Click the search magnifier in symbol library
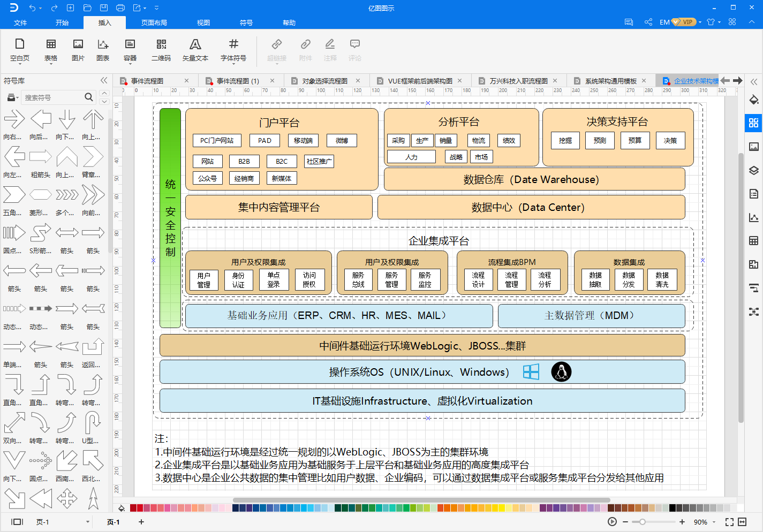Image resolution: width=763 pixels, height=532 pixels. click(x=89, y=97)
